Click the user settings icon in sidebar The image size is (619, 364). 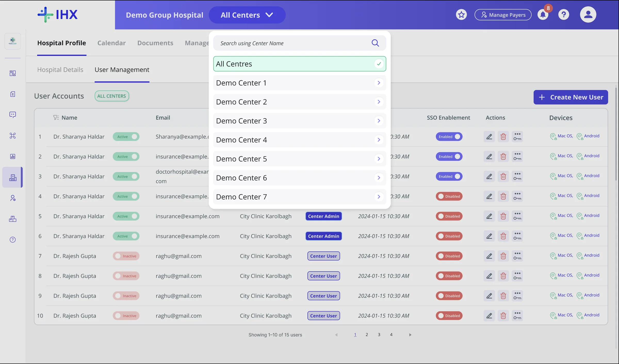point(13,198)
